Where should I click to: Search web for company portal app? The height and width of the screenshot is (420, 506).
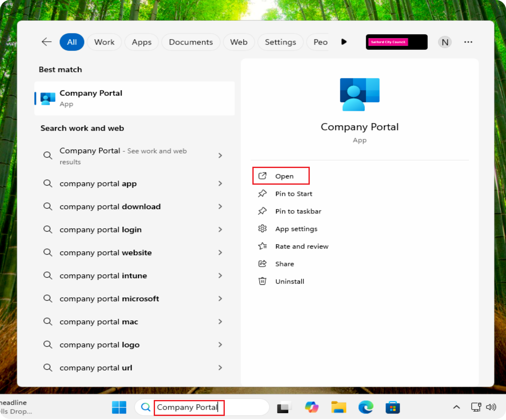click(98, 184)
